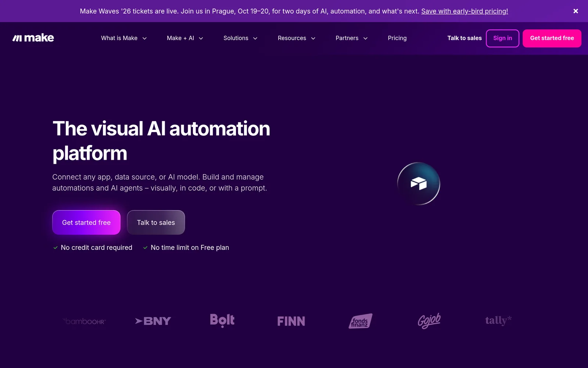Dismiss the Make Waves announcement banner
588x368 pixels.
point(576,11)
